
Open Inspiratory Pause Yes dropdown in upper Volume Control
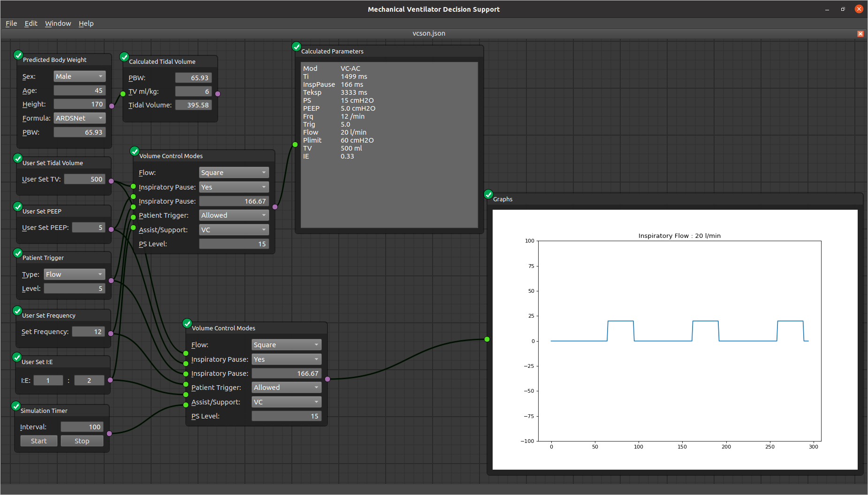tap(234, 187)
